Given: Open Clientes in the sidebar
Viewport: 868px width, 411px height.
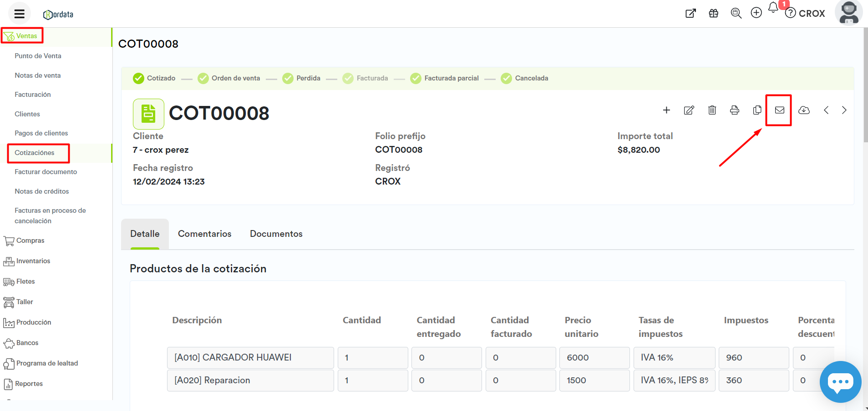Looking at the screenshot, I should tap(27, 114).
